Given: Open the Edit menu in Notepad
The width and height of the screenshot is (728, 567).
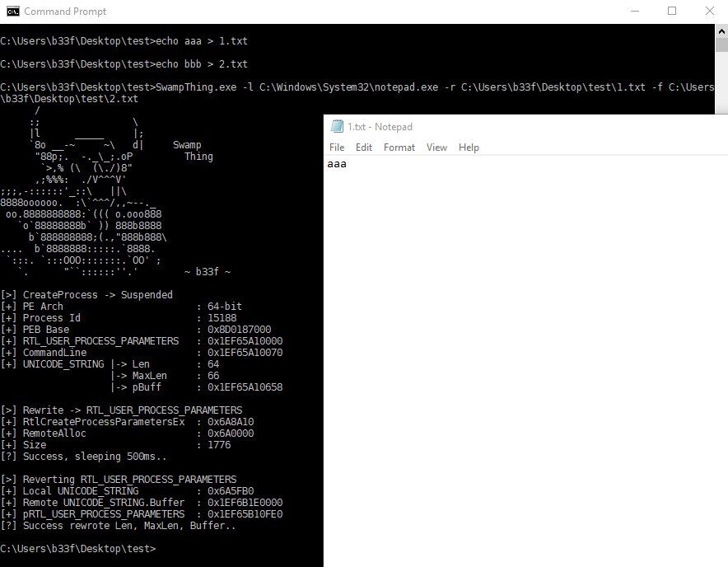Looking at the screenshot, I should tap(364, 148).
